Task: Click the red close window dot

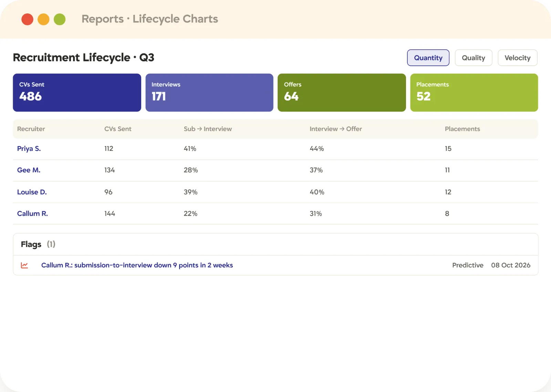Action: 27,19
